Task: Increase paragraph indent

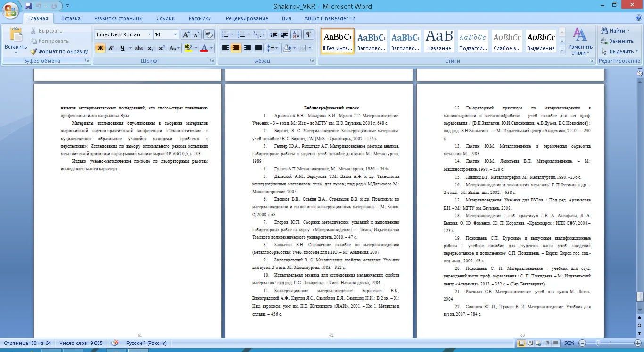Action: 284,34
